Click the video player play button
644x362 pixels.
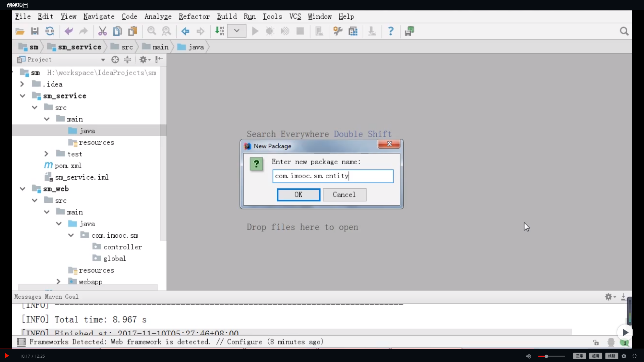[x=6, y=356]
